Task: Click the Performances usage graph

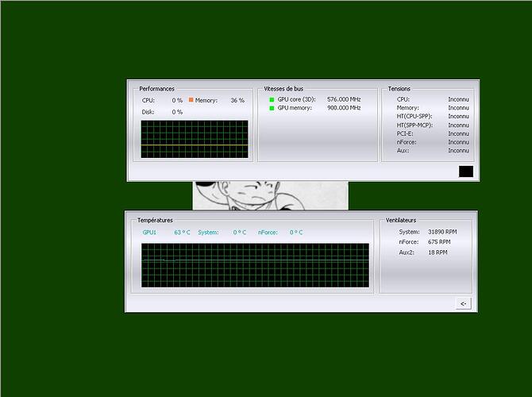Action: point(195,139)
